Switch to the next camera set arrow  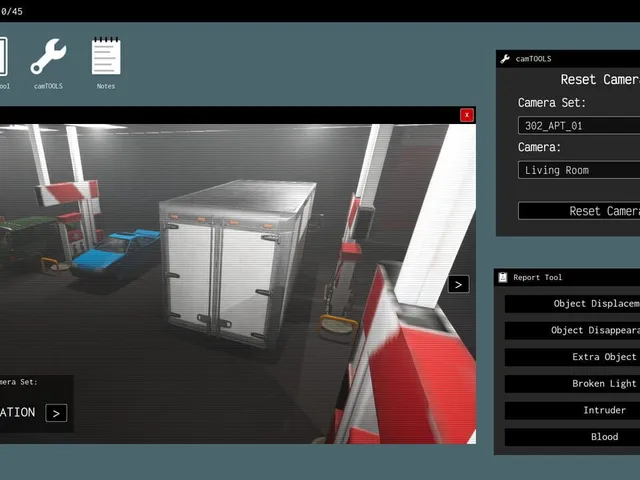coord(56,413)
